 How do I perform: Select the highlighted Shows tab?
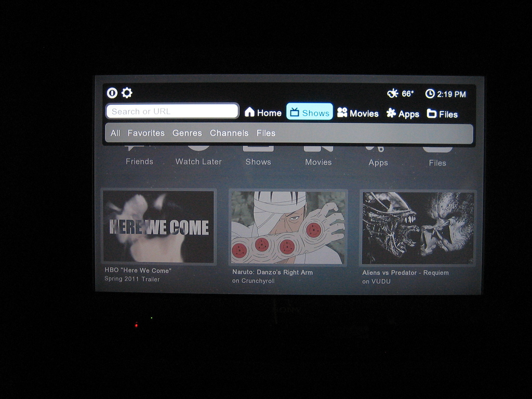[x=310, y=112]
